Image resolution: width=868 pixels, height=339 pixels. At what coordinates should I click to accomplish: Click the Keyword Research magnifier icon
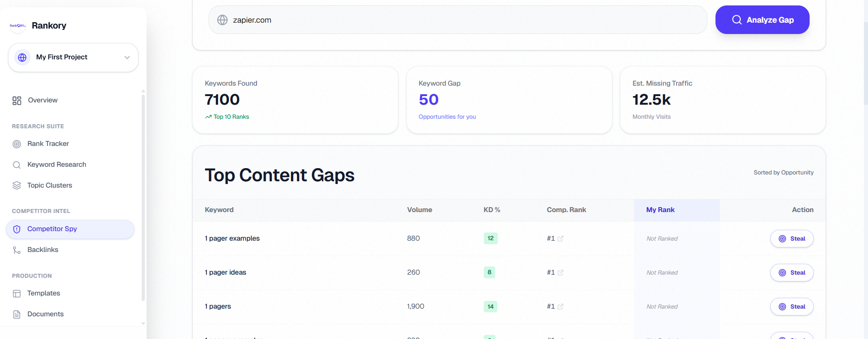tap(17, 165)
